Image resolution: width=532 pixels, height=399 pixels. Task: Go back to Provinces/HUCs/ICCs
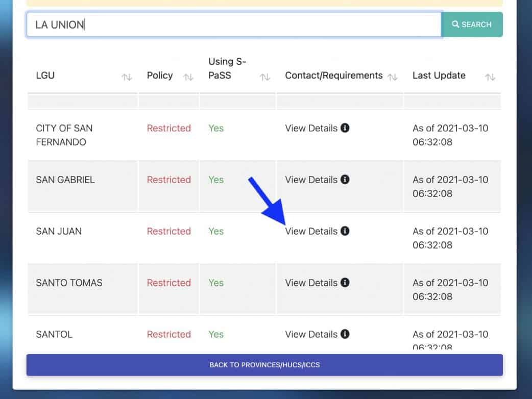pos(264,365)
